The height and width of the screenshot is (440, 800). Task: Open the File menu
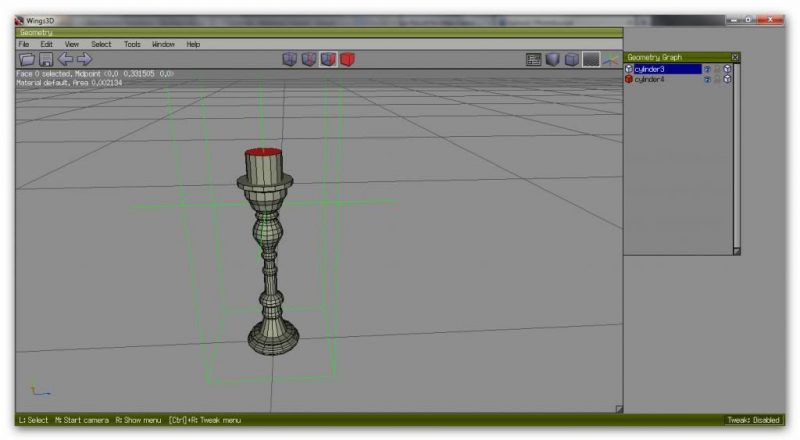point(24,44)
